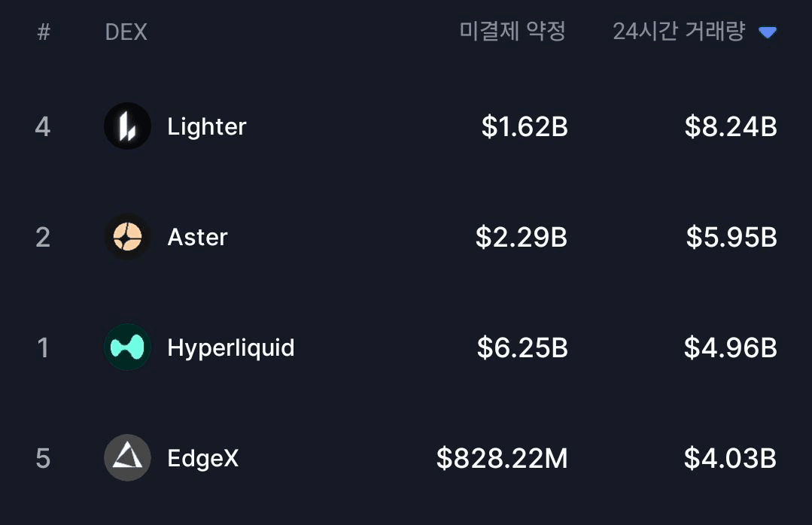
Task: Click the Lighter logo icon
Action: [x=127, y=126]
